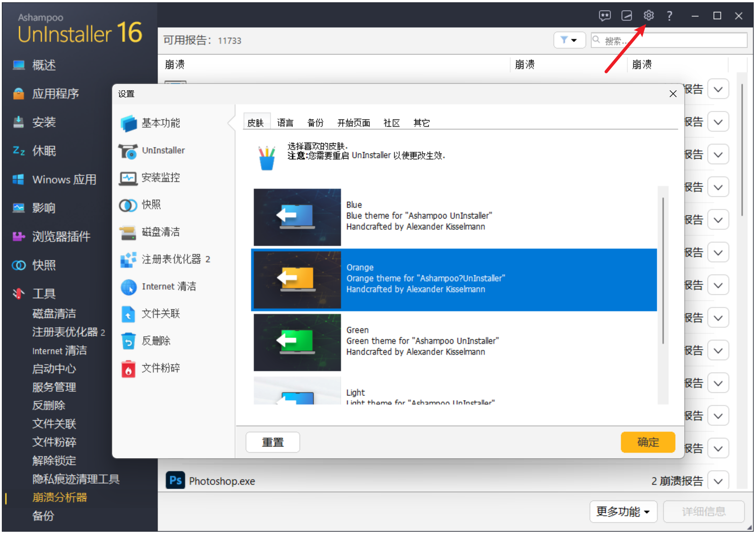Select the 文件粉碎 icon in the settings list
The width and height of the screenshot is (756, 534).
[x=128, y=368]
